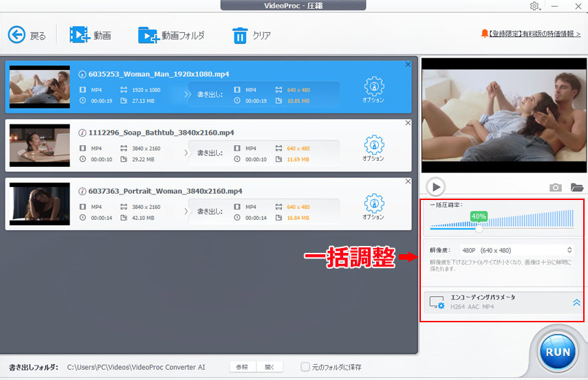Select the Portrait_Woman video thumbnail
Screen dimensions: 588x380
tap(40, 204)
